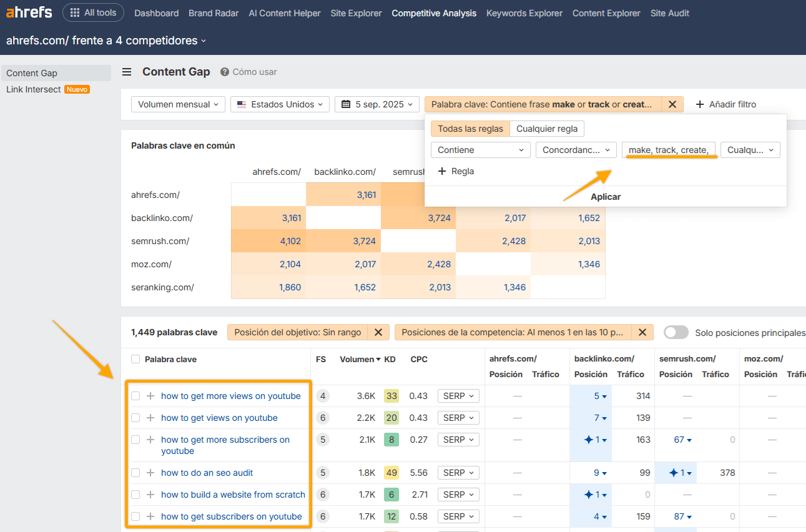Remove the keyword phrase filter via its X icon

coord(672,104)
